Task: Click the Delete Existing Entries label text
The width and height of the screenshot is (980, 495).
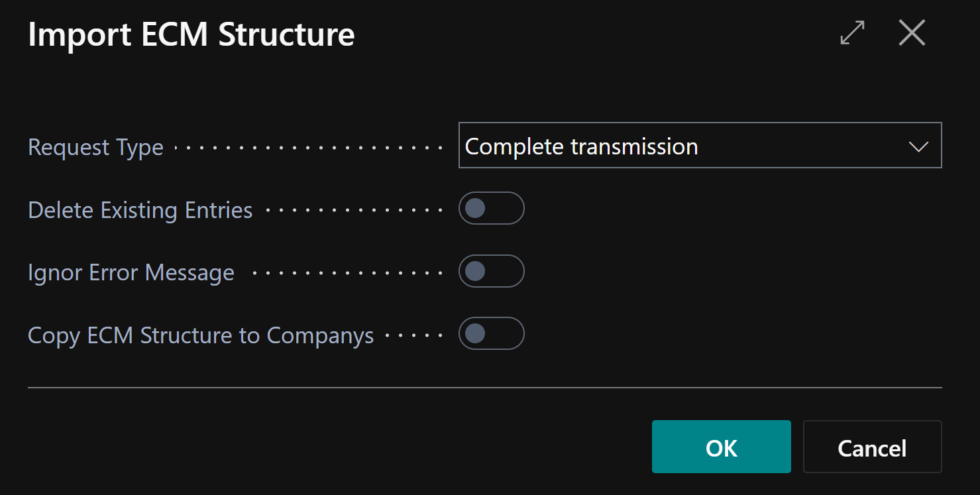Action: click(140, 210)
